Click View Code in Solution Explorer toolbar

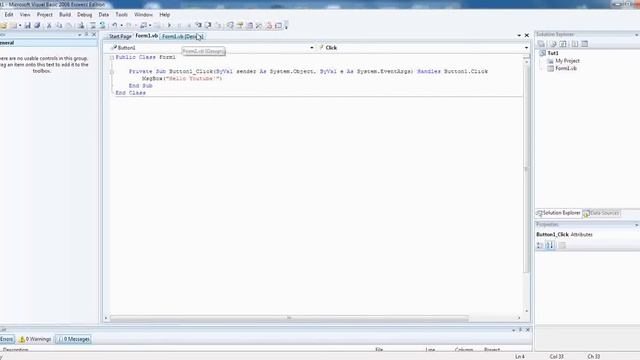[x=574, y=44]
